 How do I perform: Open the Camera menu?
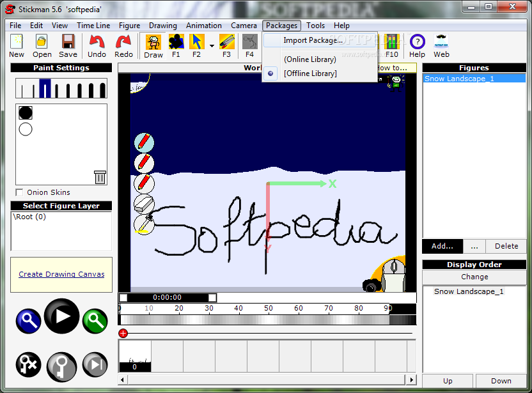244,26
